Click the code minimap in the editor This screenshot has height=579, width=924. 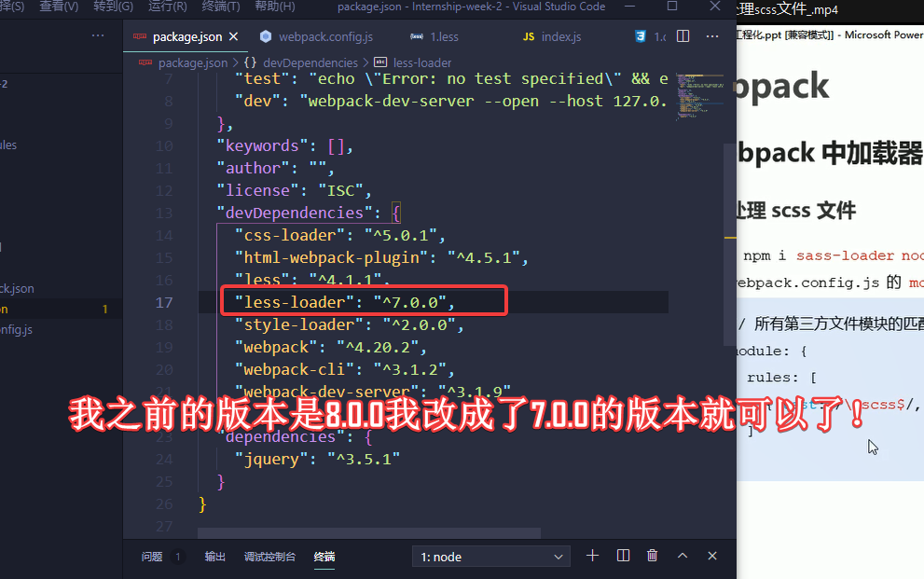(x=699, y=97)
